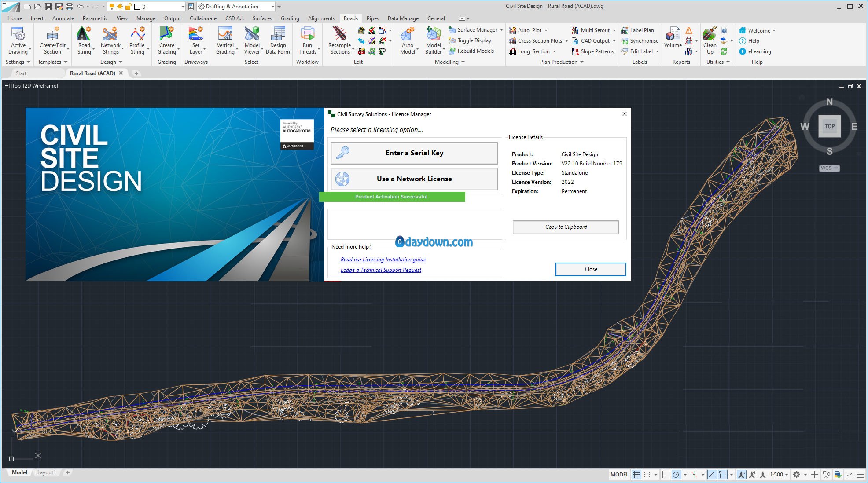This screenshot has height=483, width=868.
Task: Select the Profile String tool
Action: coord(137,40)
